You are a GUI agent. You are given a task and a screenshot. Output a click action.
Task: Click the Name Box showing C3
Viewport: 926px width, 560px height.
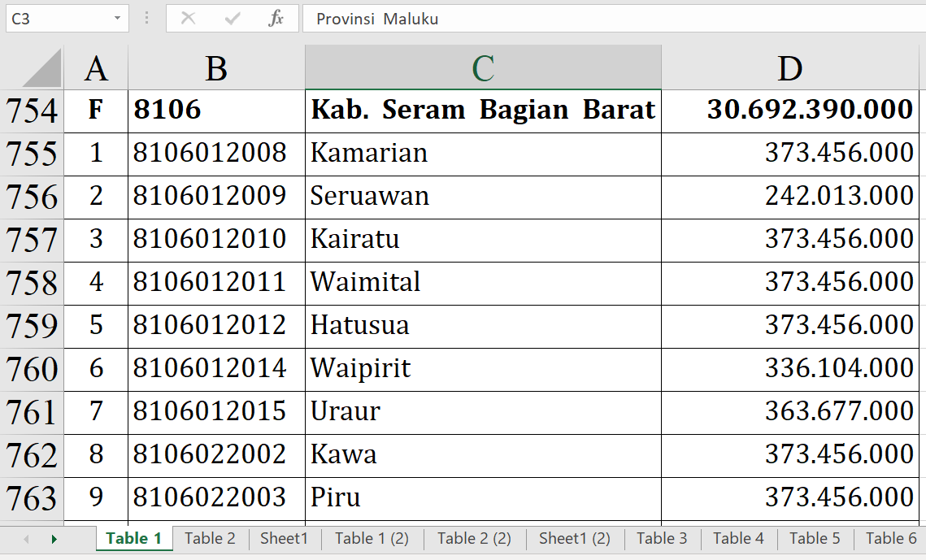pos(57,19)
